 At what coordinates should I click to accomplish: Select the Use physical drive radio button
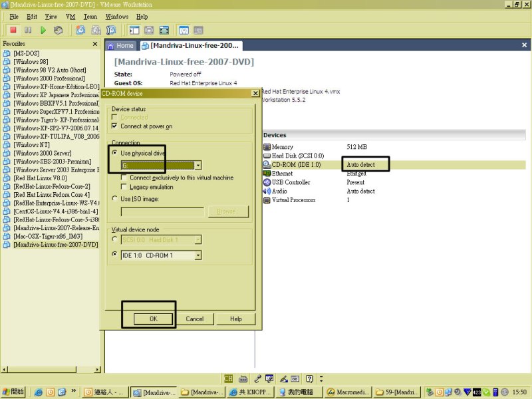click(114, 153)
